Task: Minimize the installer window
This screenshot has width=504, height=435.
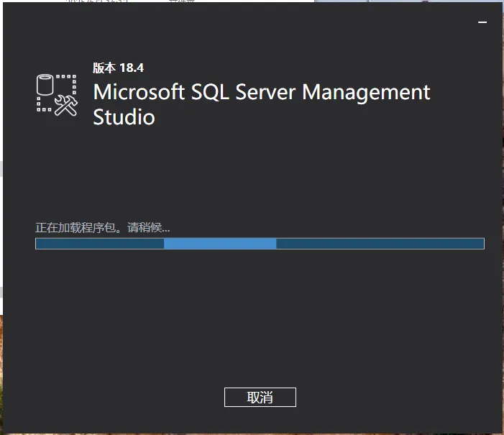Action: pyautogui.click(x=482, y=22)
